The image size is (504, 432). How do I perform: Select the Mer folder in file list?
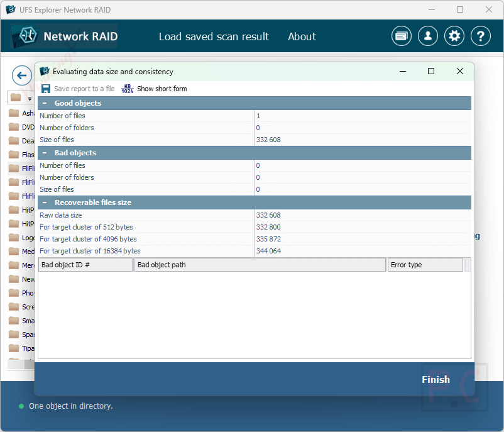pos(21,265)
